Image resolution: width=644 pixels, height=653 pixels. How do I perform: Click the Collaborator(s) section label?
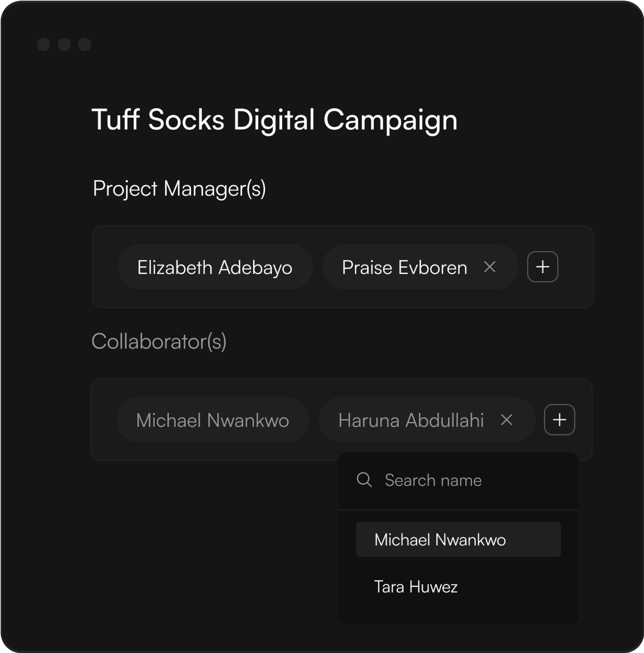point(159,341)
